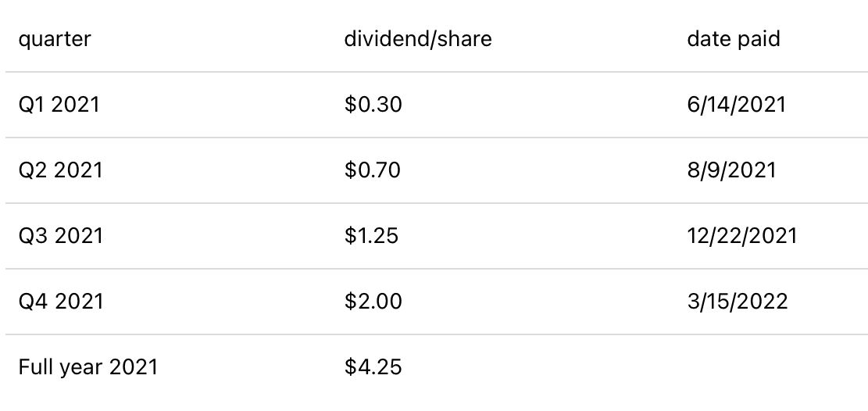Click the divider line above Full year 2021 row
The image size is (868, 411).
point(434,334)
